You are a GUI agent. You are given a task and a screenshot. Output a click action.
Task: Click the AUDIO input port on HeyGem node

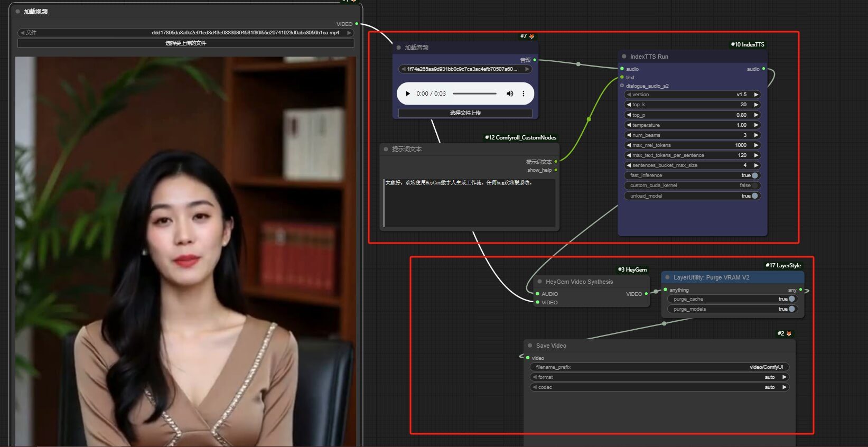click(x=538, y=294)
